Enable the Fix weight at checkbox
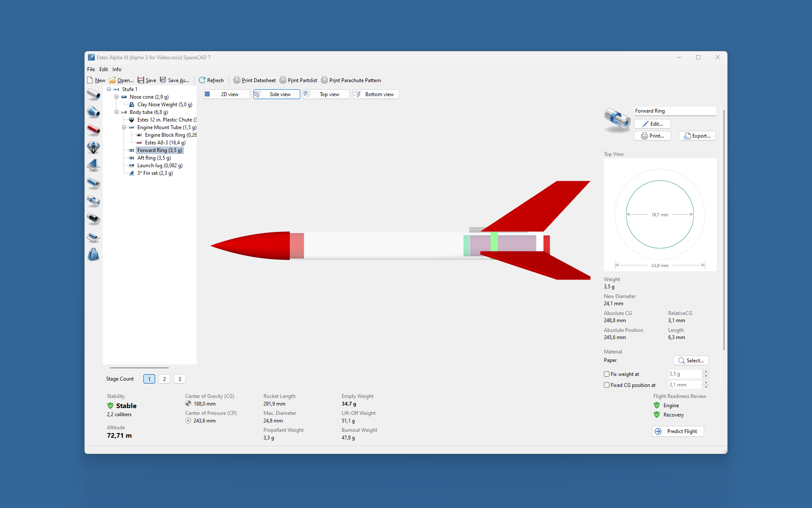 pyautogui.click(x=607, y=374)
